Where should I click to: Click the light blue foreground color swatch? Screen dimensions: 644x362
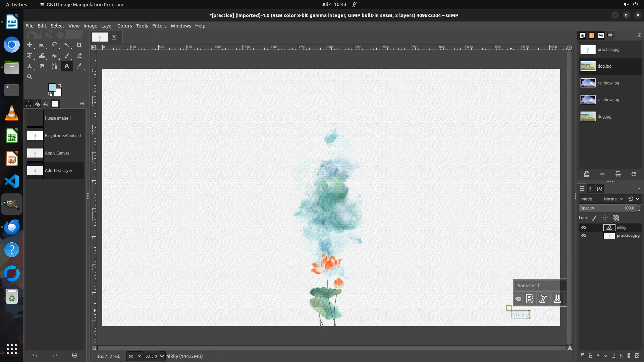click(52, 87)
